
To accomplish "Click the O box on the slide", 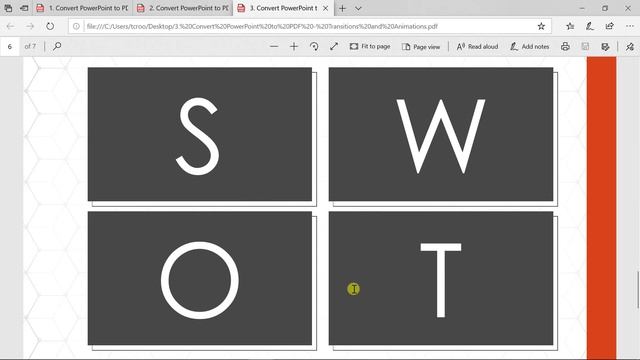I will tap(200, 278).
